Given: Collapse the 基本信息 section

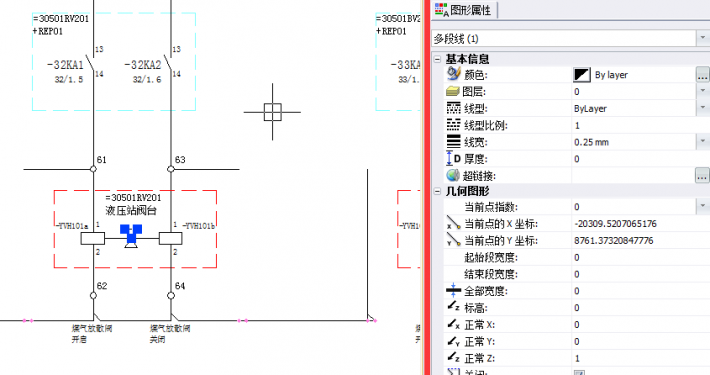Looking at the screenshot, I should (x=437, y=59).
